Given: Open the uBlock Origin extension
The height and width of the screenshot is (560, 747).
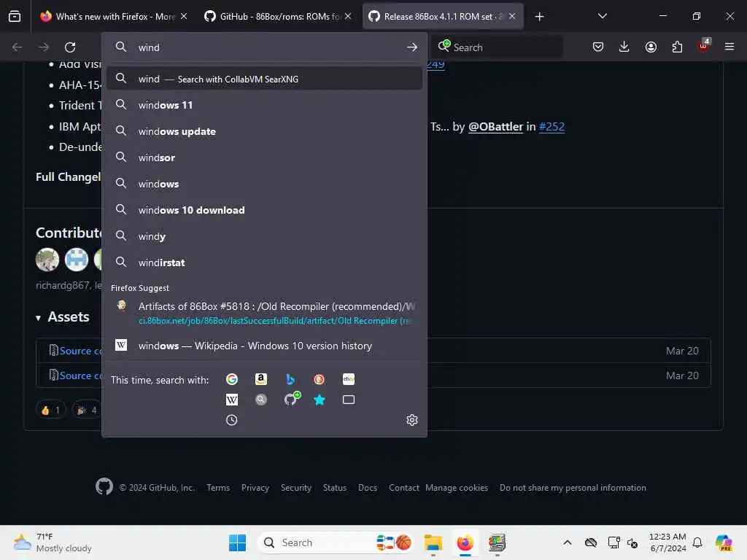Looking at the screenshot, I should tap(704, 46).
